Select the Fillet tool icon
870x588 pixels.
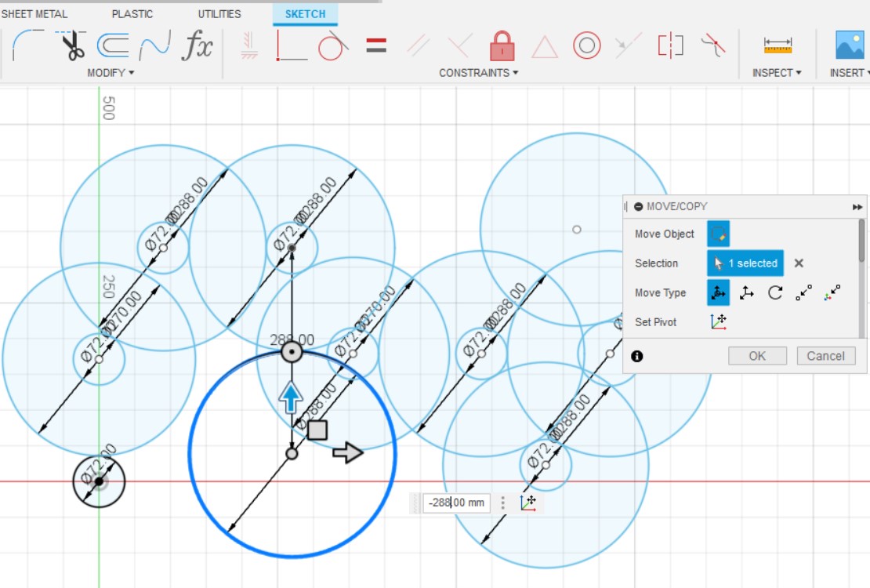click(27, 45)
